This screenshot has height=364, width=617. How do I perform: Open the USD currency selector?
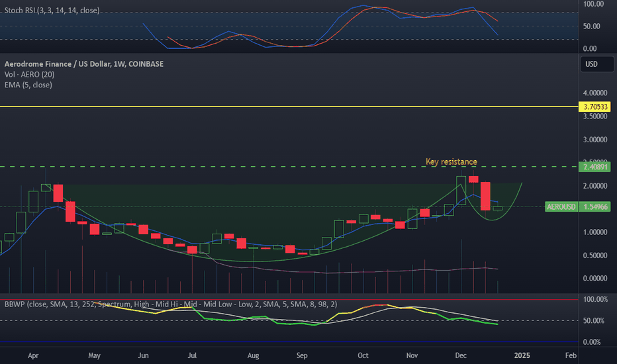[x=597, y=64]
